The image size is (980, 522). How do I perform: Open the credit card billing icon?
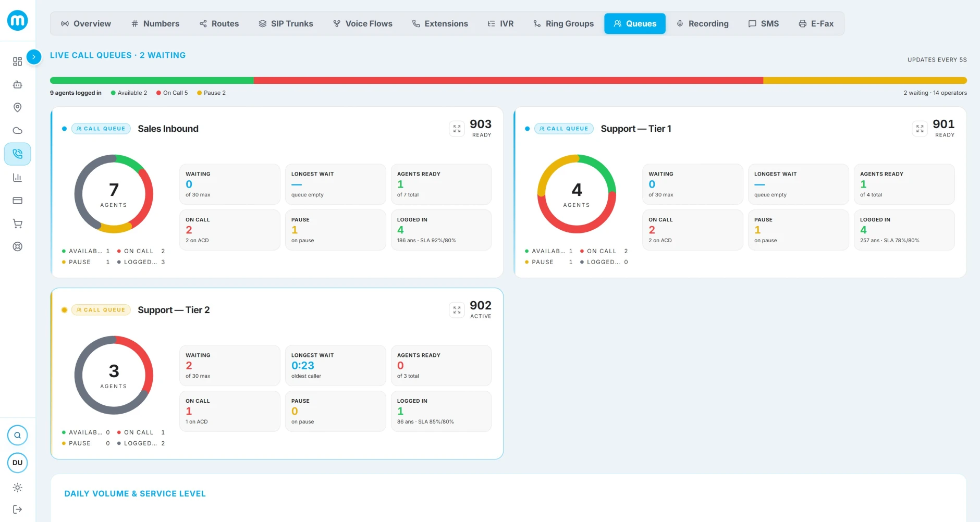point(17,201)
